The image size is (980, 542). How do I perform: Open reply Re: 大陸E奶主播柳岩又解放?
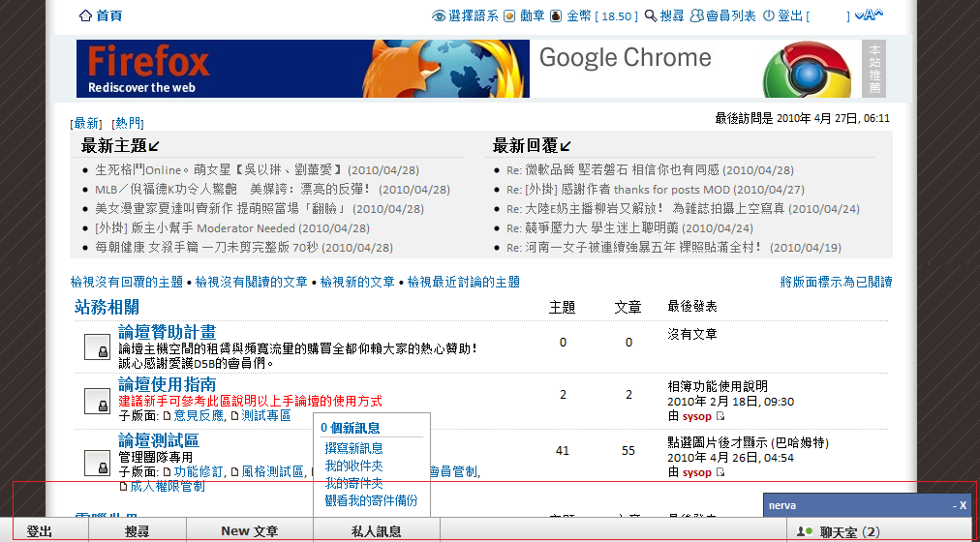pos(683,208)
